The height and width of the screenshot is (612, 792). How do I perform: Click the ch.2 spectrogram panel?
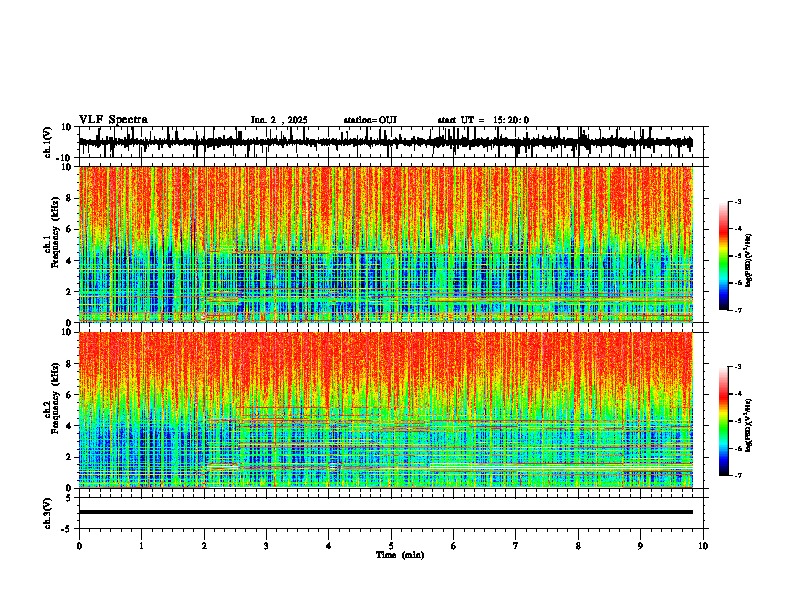coord(386,410)
